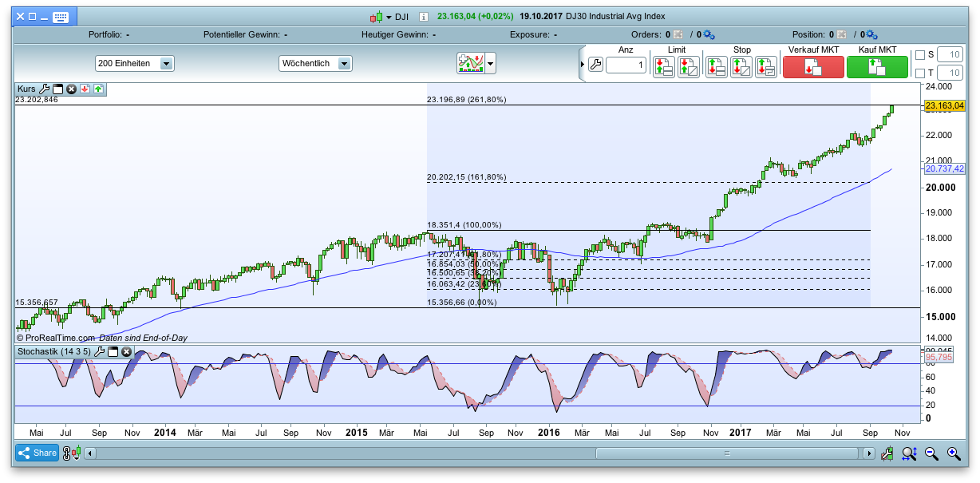Screen dimensions: 980x483
Task: Click the drawing tools icon at bottom right
Action: click(887, 453)
